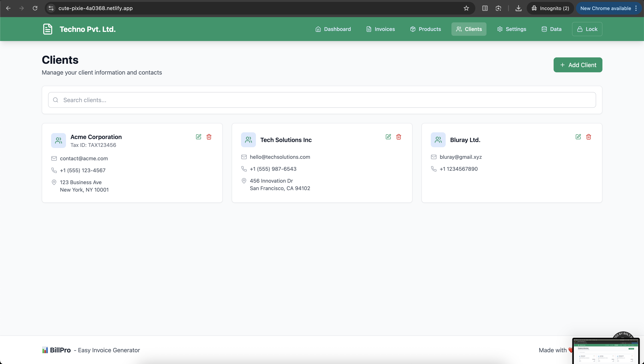
Task: Reload the page
Action: (x=35, y=8)
